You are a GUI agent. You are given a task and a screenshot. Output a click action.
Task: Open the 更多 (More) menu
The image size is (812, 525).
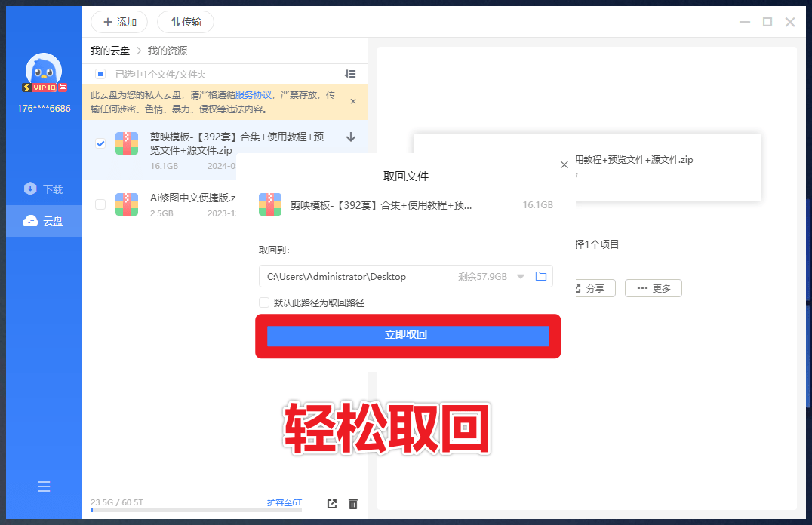(653, 287)
